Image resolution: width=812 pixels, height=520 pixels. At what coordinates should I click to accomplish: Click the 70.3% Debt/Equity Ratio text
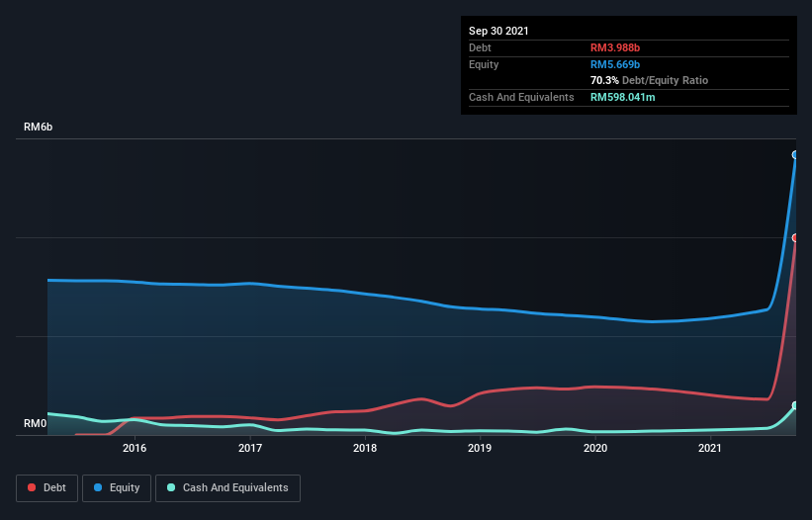tap(650, 80)
